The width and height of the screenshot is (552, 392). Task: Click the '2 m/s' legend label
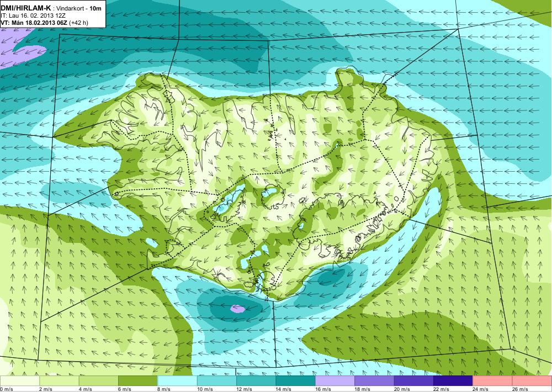[46, 389]
